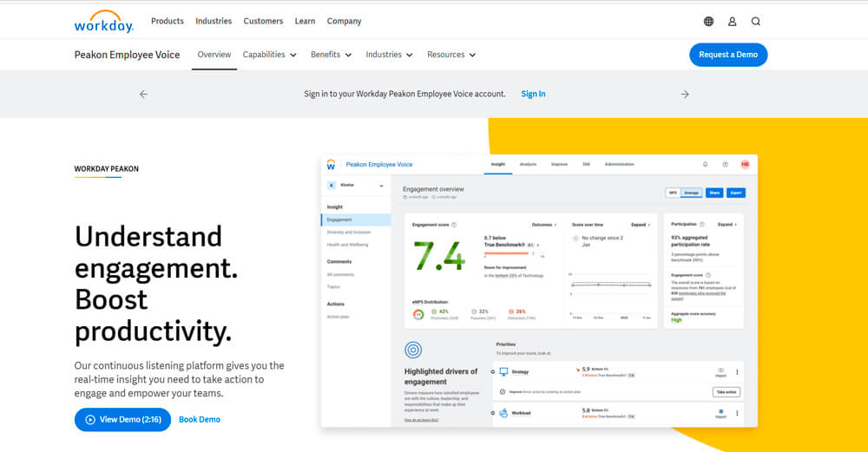Open the Kinetar company dropdown in dashboard

(381, 186)
